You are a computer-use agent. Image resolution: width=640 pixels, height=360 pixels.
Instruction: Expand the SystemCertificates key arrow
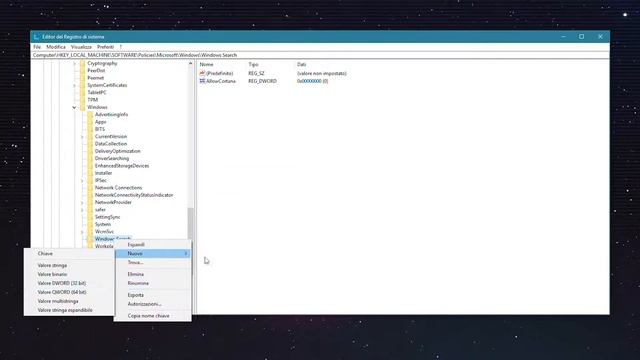(74, 86)
